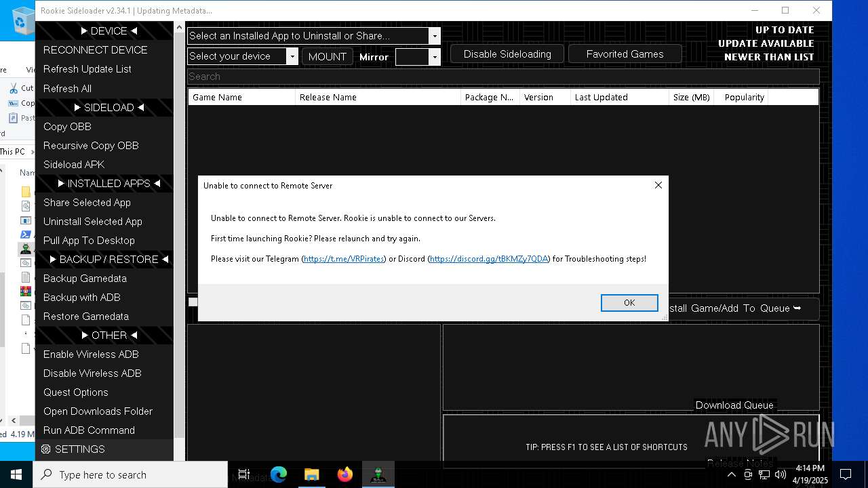Sort by Release Name column
This screenshot has height=488, width=868.
pos(378,97)
